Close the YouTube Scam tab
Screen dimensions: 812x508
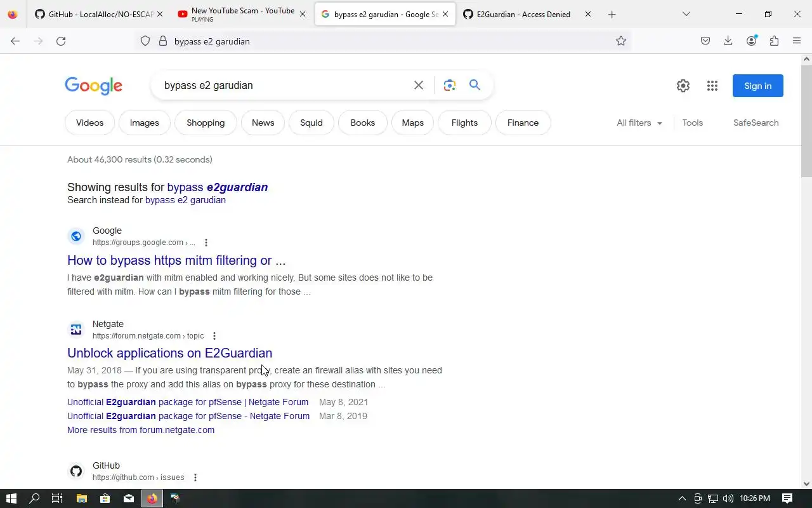(x=303, y=14)
